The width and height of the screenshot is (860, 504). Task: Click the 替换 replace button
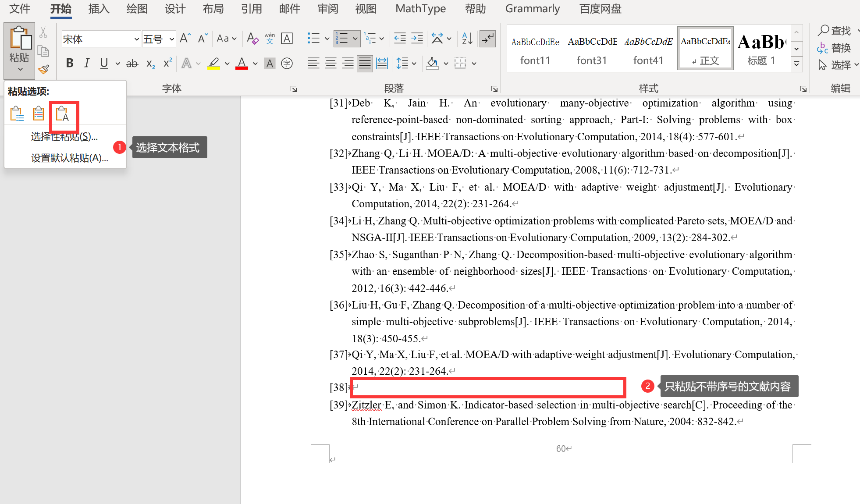click(835, 48)
